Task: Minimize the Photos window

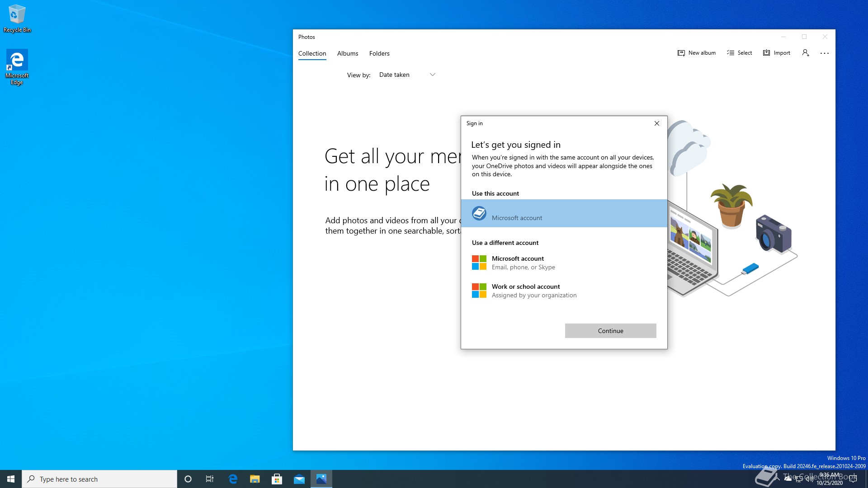Action: [783, 37]
